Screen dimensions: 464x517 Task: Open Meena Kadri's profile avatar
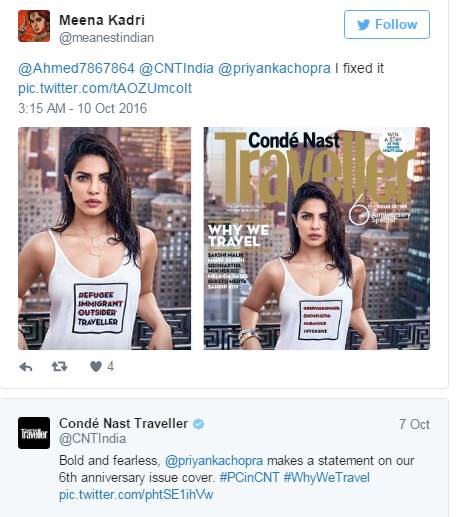point(34,26)
